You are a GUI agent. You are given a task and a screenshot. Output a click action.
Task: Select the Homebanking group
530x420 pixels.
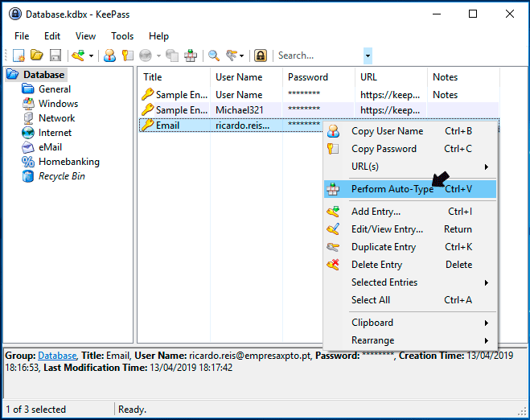[x=69, y=162]
